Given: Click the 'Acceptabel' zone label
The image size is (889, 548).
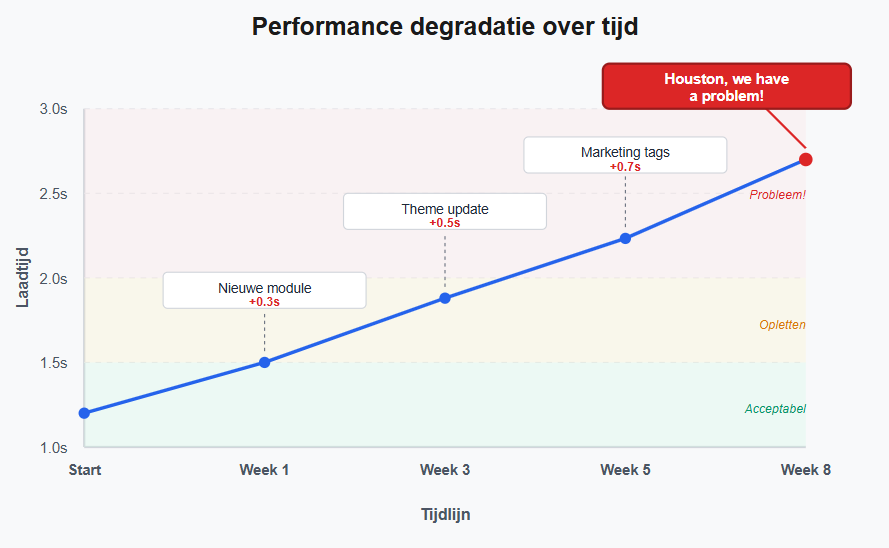Looking at the screenshot, I should tap(775, 409).
